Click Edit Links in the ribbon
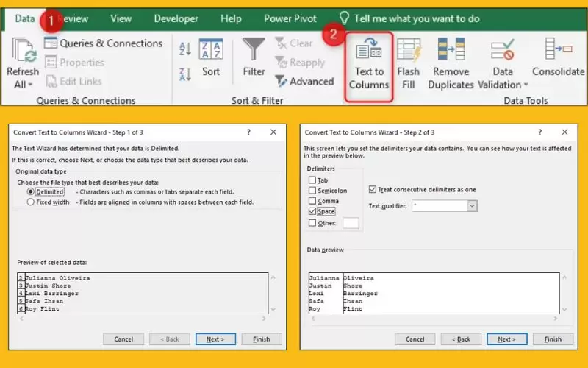Viewport: 588px width, 368px height. tap(73, 81)
